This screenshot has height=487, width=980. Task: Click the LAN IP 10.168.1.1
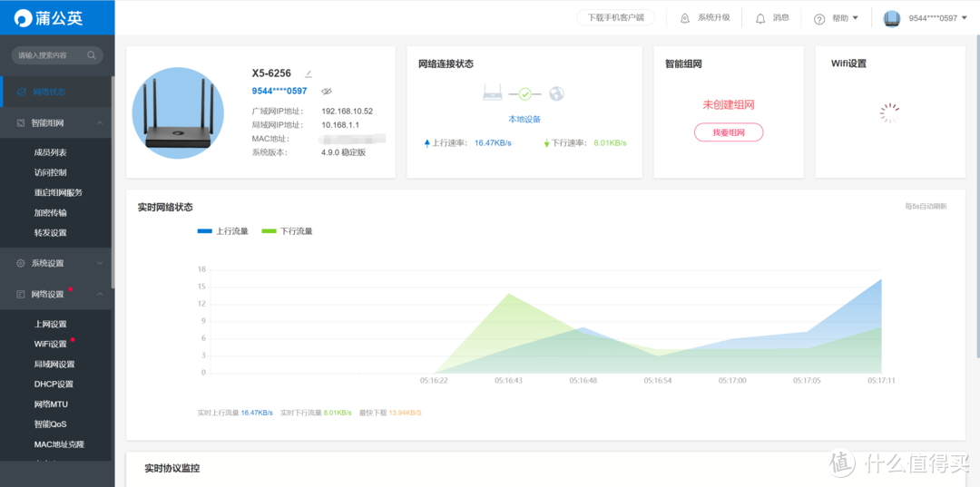tap(340, 125)
